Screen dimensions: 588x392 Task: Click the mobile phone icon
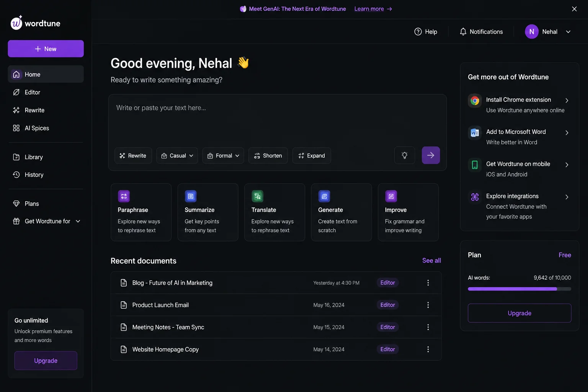(x=475, y=165)
